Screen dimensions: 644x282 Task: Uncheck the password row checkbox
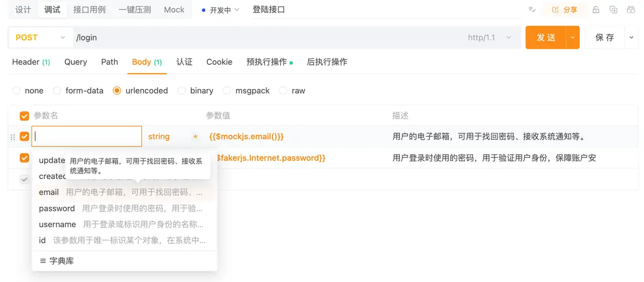(24, 158)
